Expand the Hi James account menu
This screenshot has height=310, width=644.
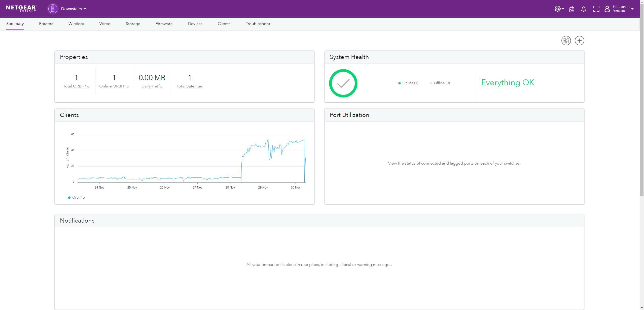[623, 9]
